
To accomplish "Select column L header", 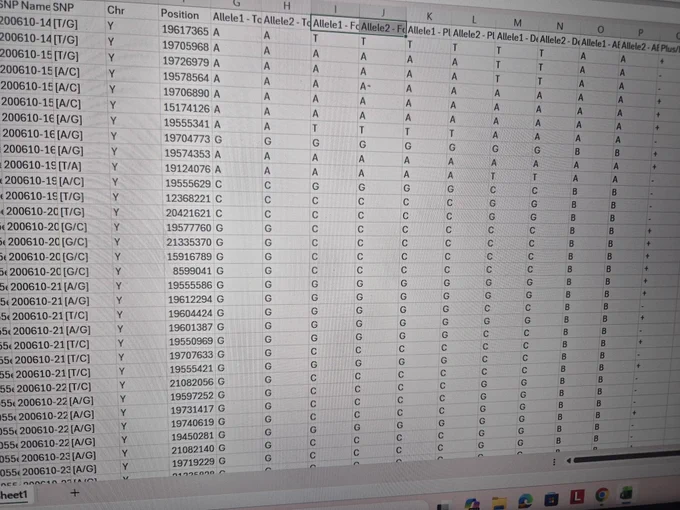I will tap(474, 20).
